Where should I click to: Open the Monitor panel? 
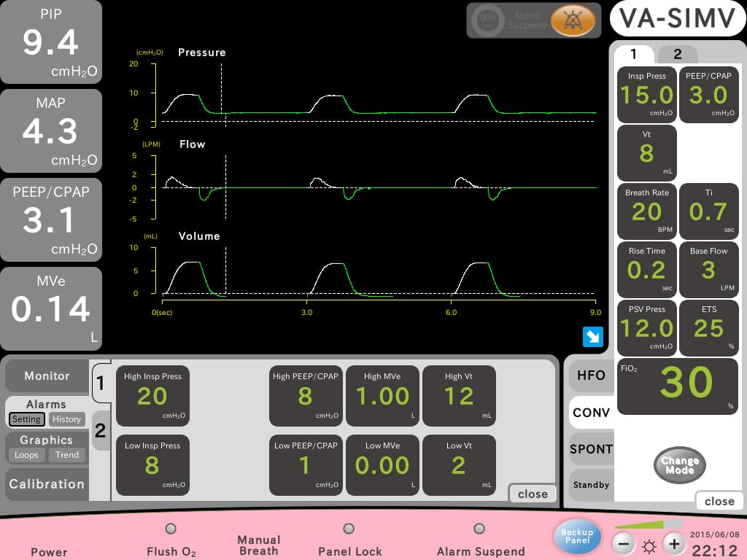[47, 376]
